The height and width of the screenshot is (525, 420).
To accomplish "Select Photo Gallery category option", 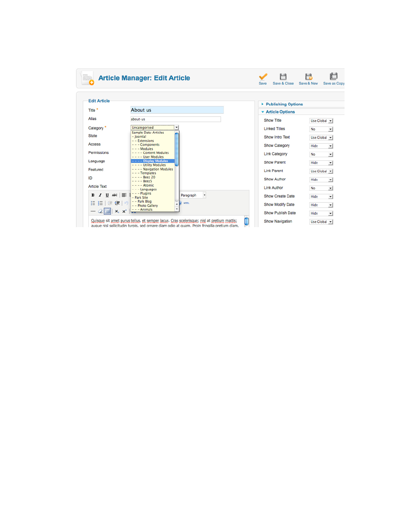I will point(153,206).
